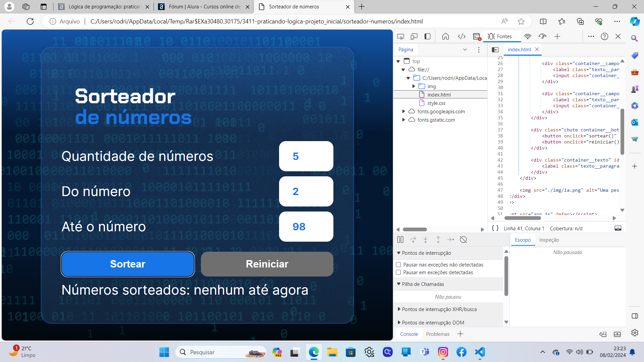Open more options in Página pane
The height and width of the screenshot is (362, 644).
point(479,50)
